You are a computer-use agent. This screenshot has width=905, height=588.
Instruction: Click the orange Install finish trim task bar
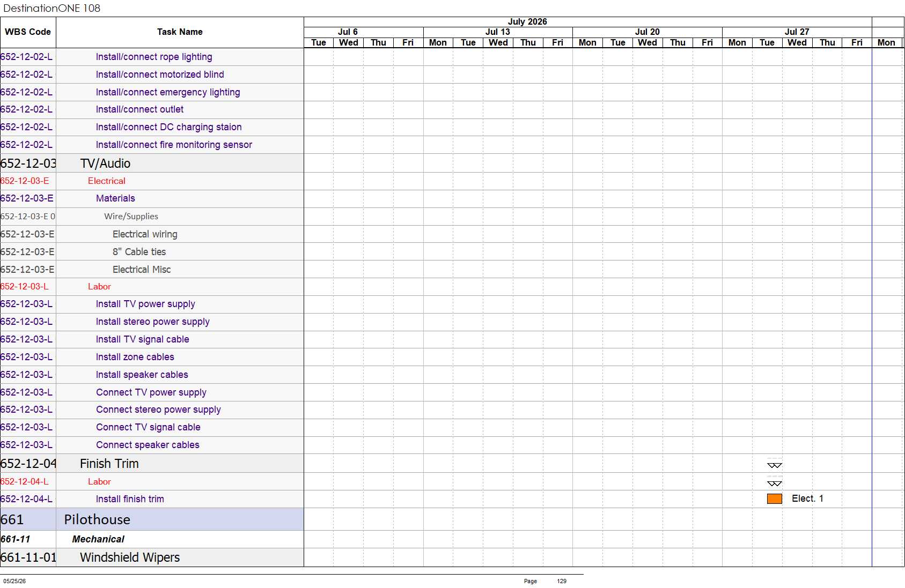pos(774,499)
